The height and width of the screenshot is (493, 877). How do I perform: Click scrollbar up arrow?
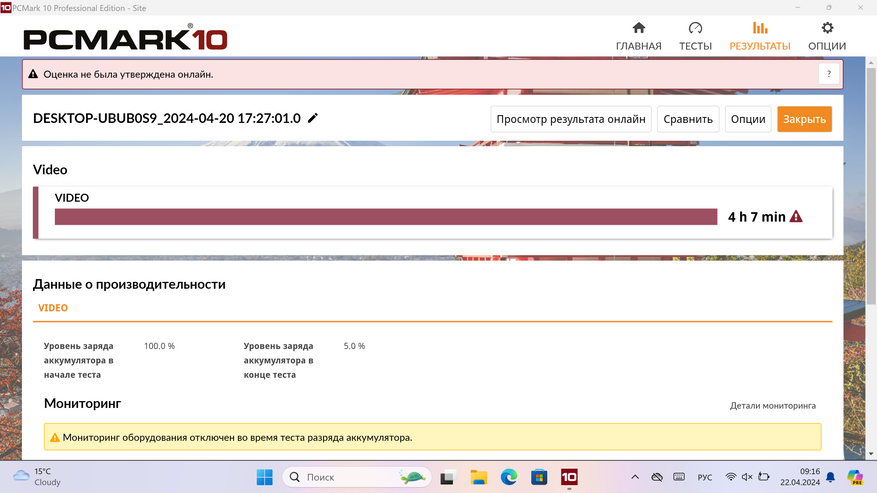coord(871,63)
